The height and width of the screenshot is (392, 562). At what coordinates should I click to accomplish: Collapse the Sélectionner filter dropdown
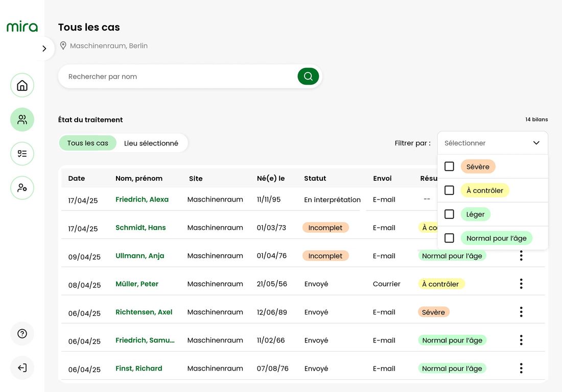[x=493, y=143]
